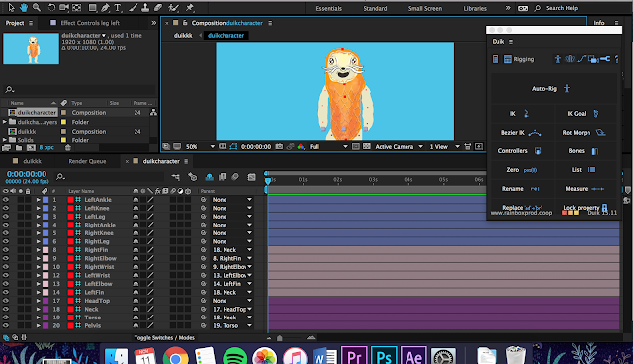Enable motion blur icon in timeline header
This screenshot has width=633, height=364.
click(235, 177)
